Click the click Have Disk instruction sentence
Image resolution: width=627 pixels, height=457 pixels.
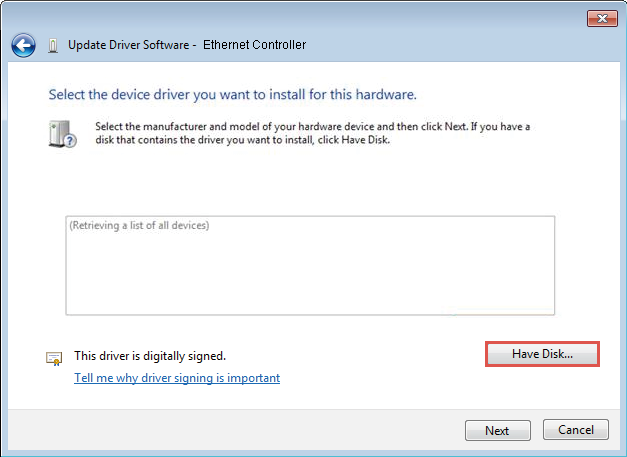click(x=242, y=140)
